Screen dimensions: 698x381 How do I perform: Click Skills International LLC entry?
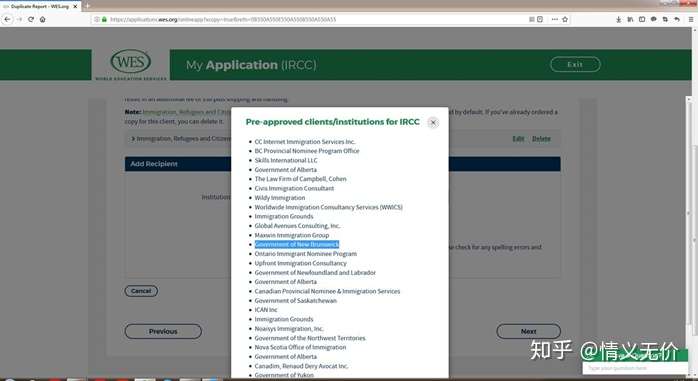(286, 160)
